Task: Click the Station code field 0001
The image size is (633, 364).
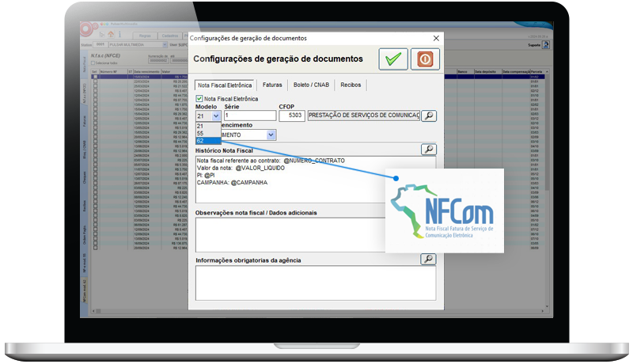Action: click(x=100, y=45)
